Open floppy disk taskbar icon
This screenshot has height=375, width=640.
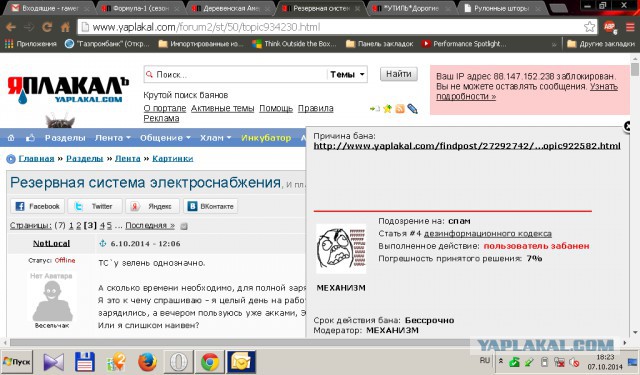pyautogui.click(x=84, y=362)
